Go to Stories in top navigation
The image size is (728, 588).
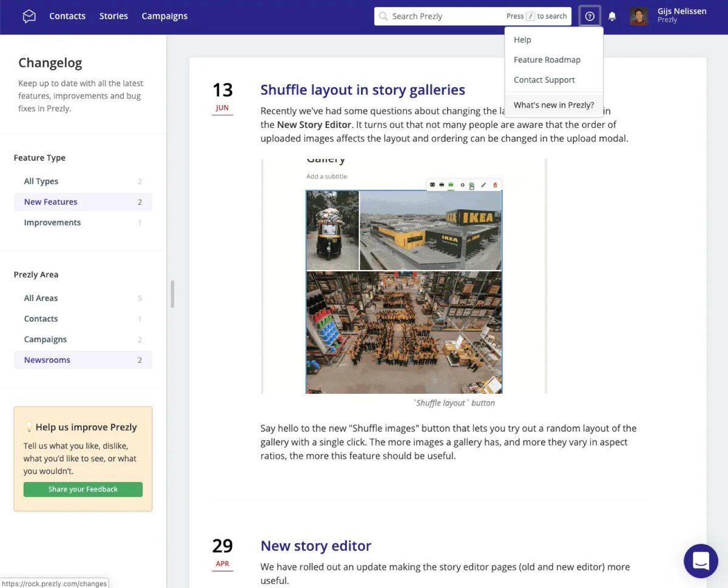[113, 16]
